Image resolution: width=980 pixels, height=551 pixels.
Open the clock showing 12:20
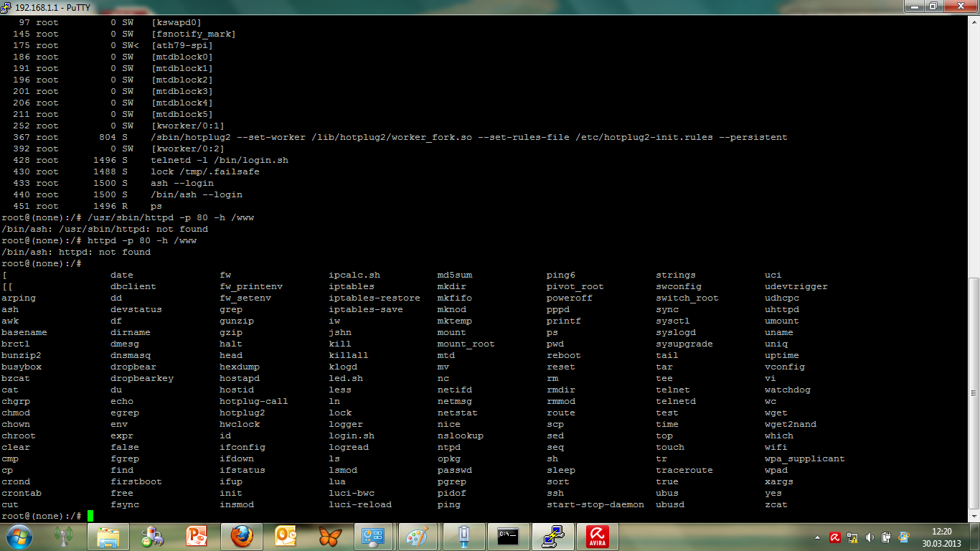pos(941,537)
